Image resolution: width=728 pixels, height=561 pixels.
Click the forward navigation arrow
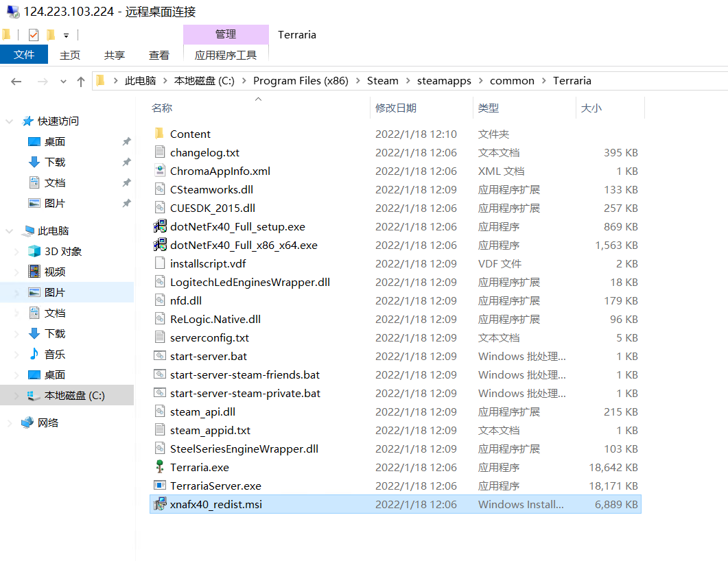(x=43, y=82)
